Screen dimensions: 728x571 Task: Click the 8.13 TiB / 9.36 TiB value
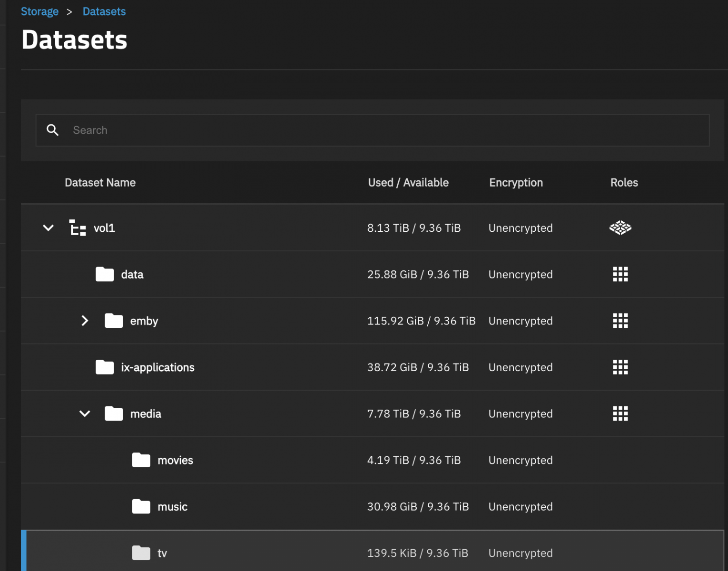[x=414, y=228]
